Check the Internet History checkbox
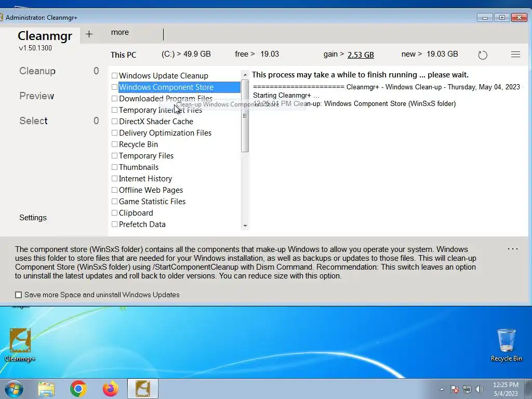Screen dimensions: 532x399 tap(115, 179)
